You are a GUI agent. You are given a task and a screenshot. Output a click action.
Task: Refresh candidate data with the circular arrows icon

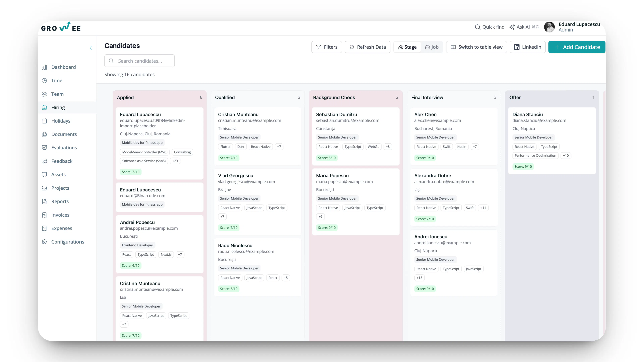(352, 47)
